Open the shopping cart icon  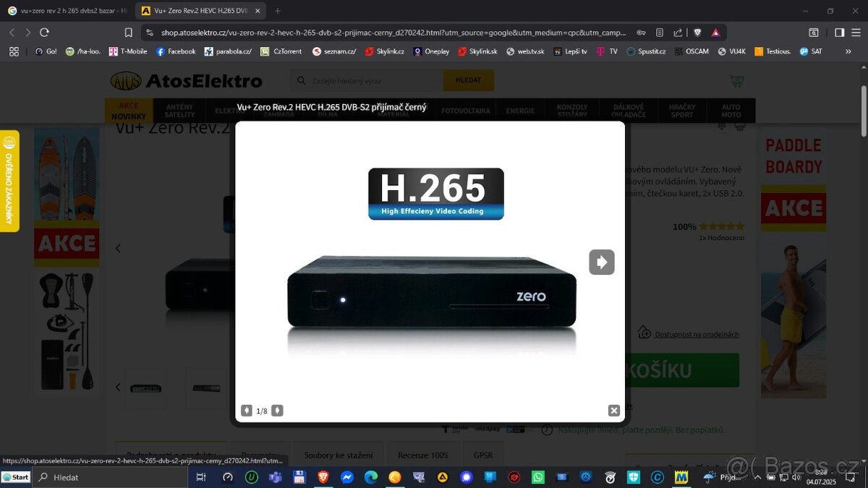coord(736,81)
